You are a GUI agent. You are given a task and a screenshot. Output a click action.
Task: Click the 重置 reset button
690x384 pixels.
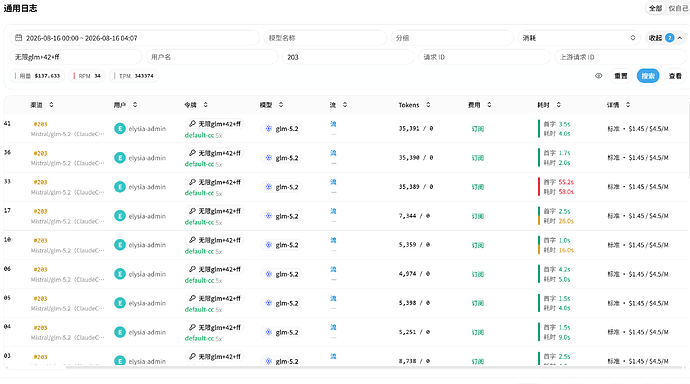pos(620,76)
